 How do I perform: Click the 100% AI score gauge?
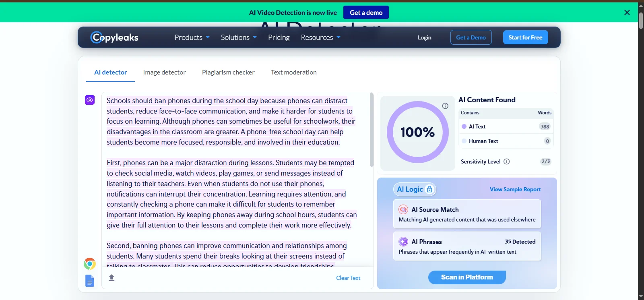coord(418,132)
